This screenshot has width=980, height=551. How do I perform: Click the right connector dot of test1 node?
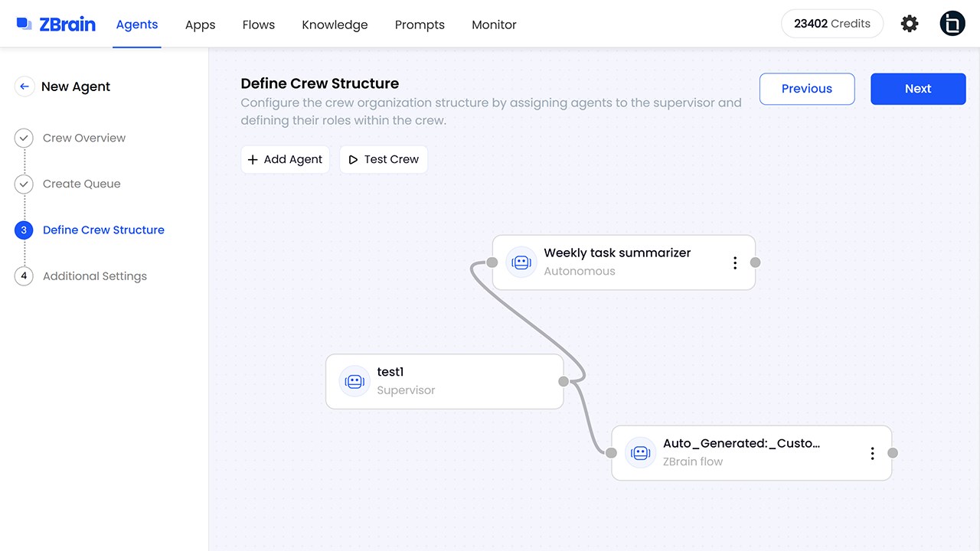click(563, 381)
